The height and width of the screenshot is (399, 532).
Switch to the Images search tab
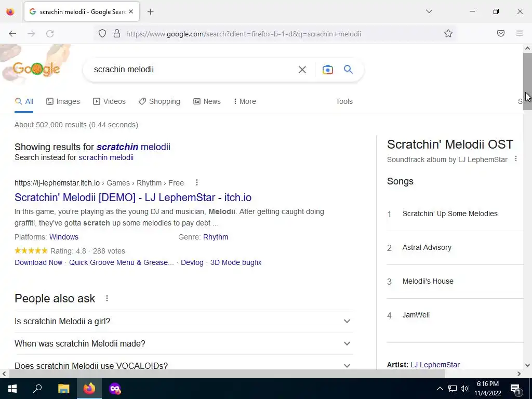coord(63,101)
